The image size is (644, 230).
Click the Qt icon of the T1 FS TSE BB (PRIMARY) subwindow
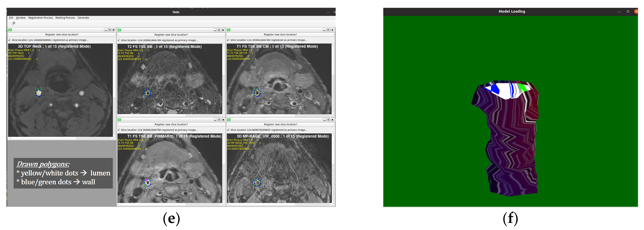119,120
